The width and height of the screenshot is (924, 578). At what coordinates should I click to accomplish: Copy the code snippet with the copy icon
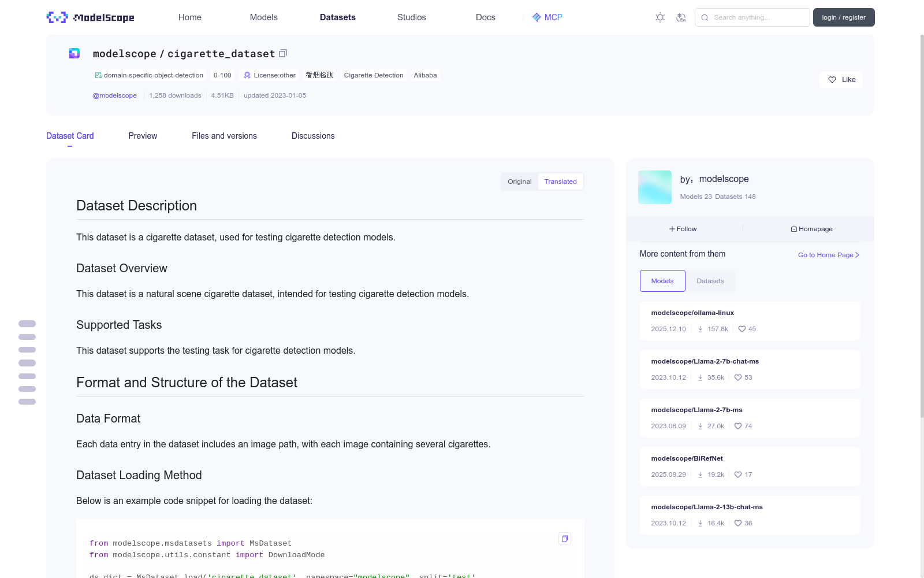point(565,539)
